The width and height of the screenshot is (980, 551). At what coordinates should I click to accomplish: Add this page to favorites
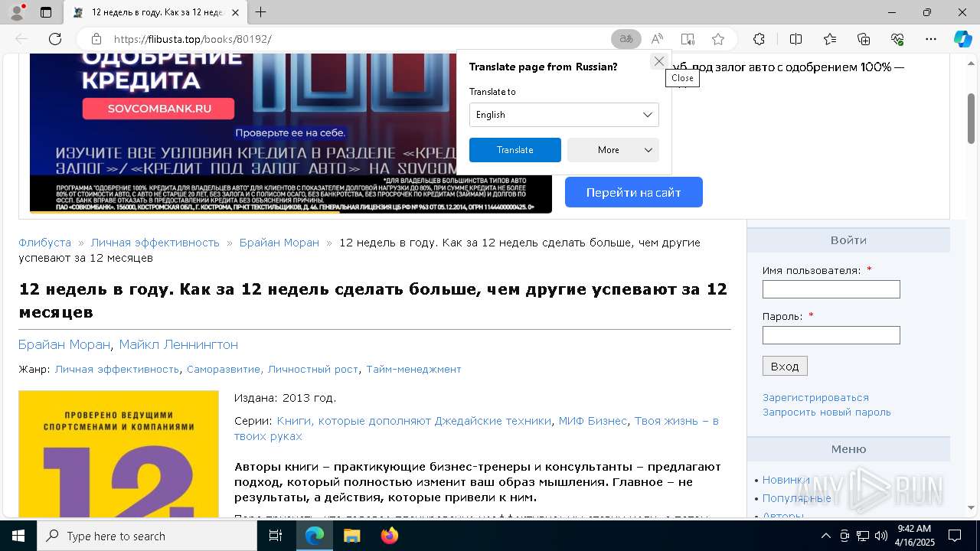(717, 39)
